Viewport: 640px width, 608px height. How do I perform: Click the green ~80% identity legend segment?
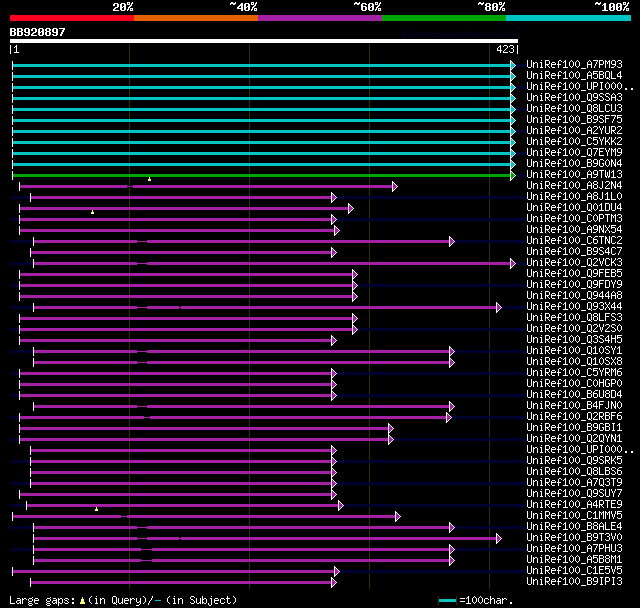444,18
